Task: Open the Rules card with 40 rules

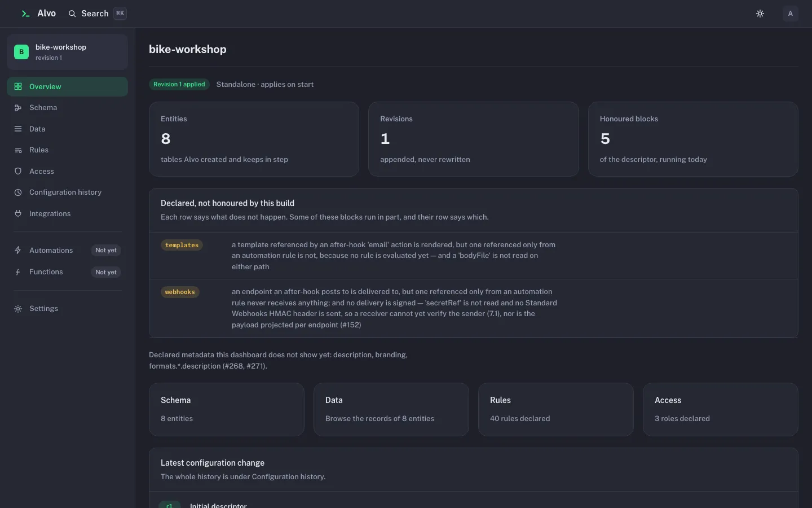Action: [x=556, y=409]
